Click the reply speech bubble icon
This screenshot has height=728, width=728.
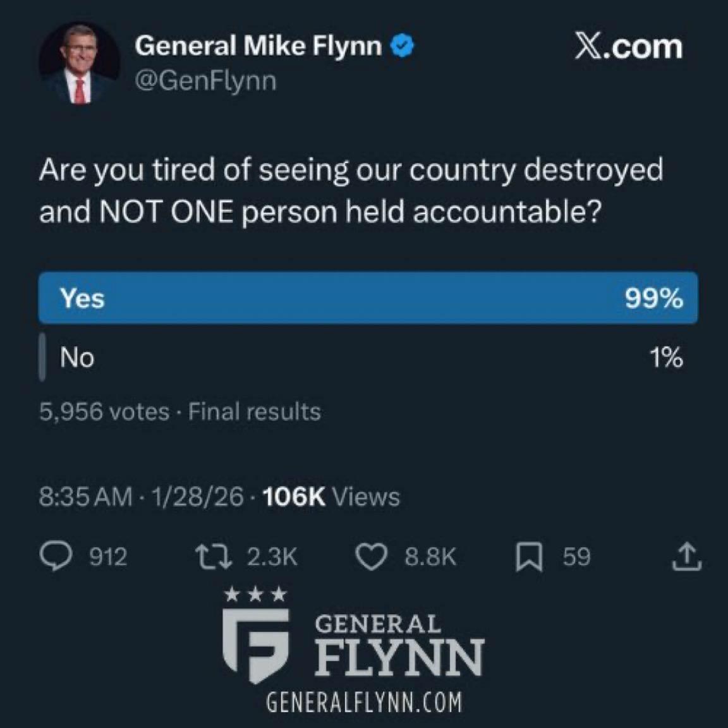[56, 557]
